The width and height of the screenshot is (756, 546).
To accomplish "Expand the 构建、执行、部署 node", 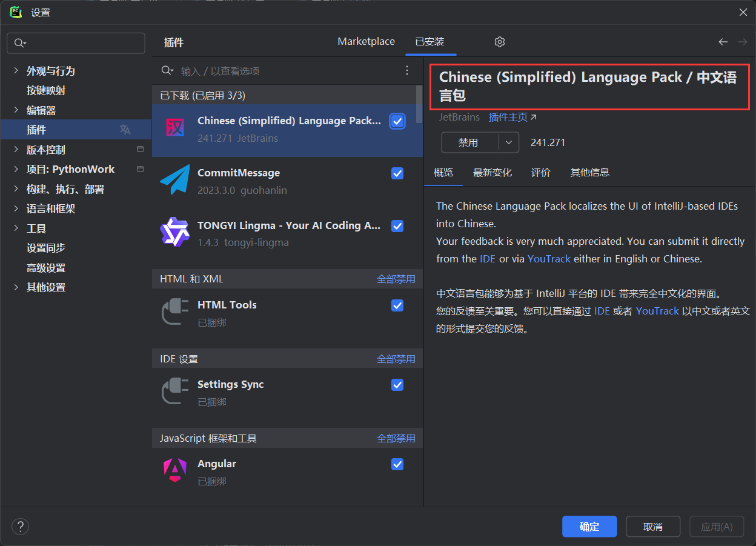I will [x=16, y=189].
